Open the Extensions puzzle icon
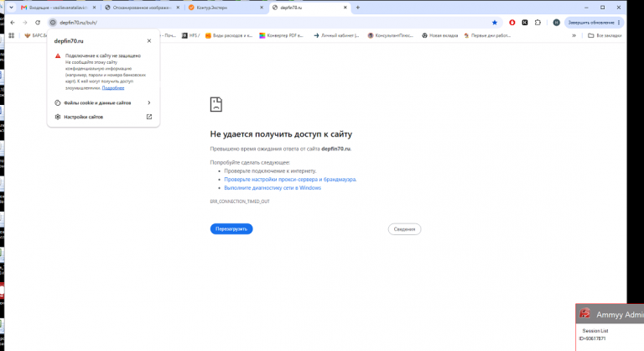This screenshot has width=644, height=351. pyautogui.click(x=538, y=23)
